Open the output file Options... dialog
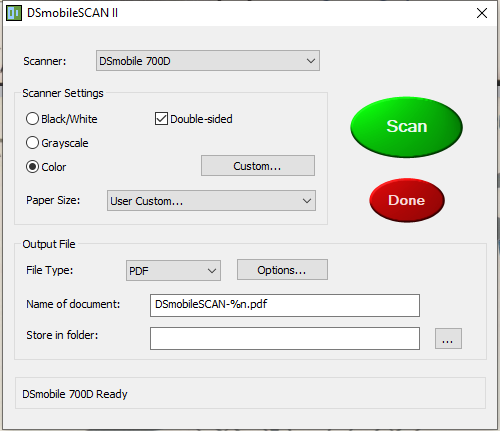 pyautogui.click(x=282, y=270)
